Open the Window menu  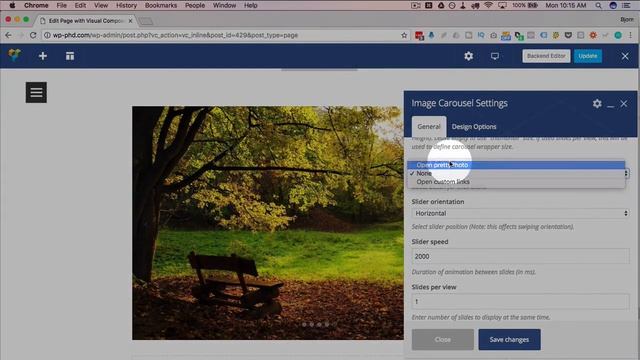[224, 5]
